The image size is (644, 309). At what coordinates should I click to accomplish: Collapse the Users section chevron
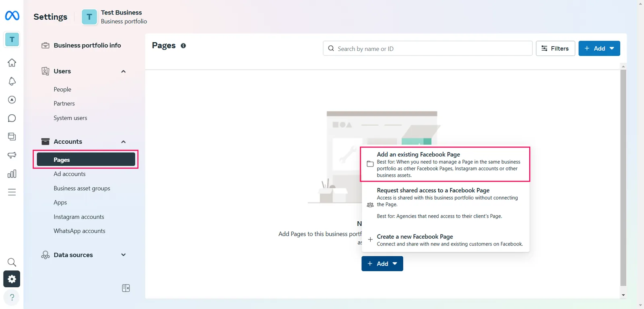pos(124,72)
